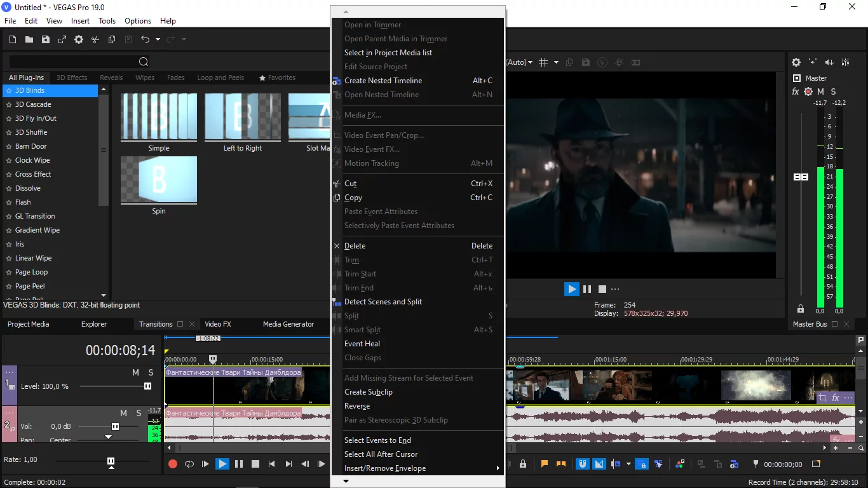This screenshot has height=488, width=868.
Task: Pick the Simple 3D Blinds preset thumbnail
Action: 159,118
